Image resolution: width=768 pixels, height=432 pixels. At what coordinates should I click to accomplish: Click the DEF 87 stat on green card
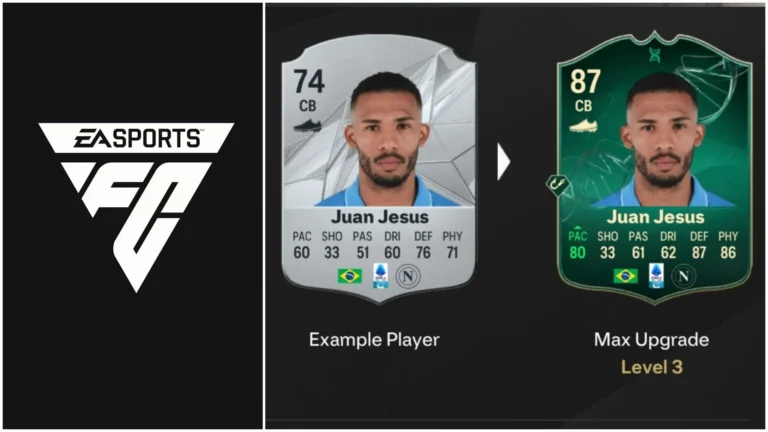tap(699, 244)
